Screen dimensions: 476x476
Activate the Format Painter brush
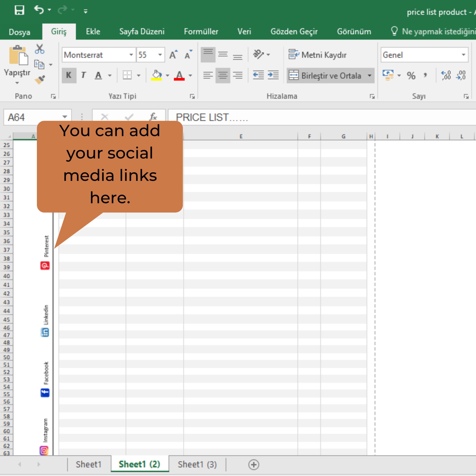pyautogui.click(x=40, y=78)
